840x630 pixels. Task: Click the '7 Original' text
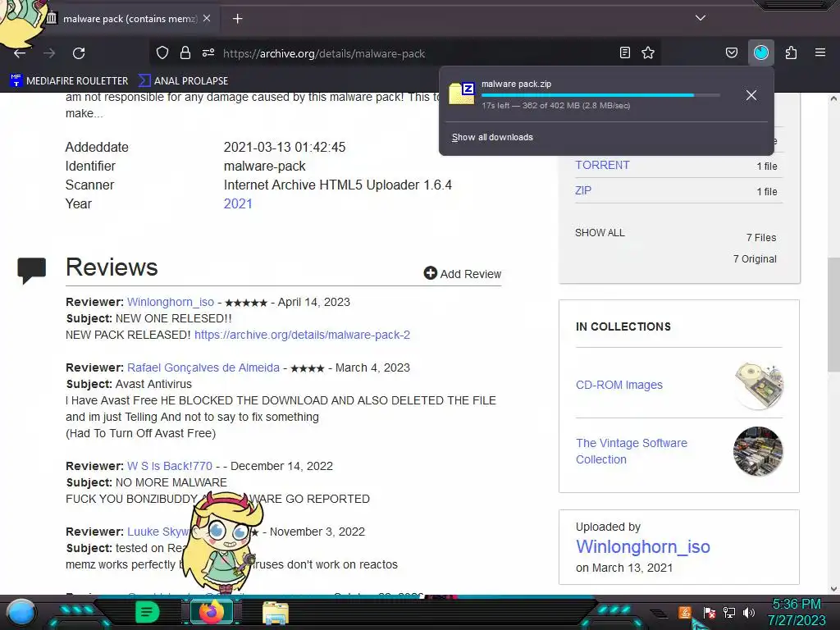pos(755,258)
